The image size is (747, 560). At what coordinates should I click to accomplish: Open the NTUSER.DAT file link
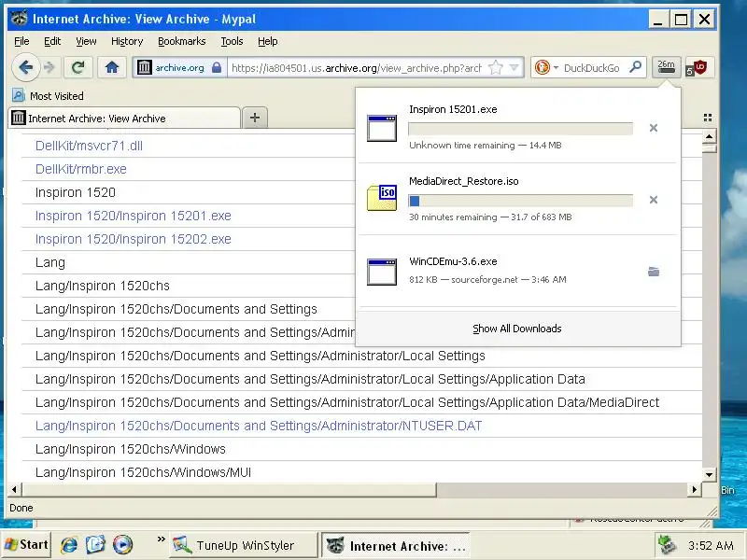pos(259,426)
